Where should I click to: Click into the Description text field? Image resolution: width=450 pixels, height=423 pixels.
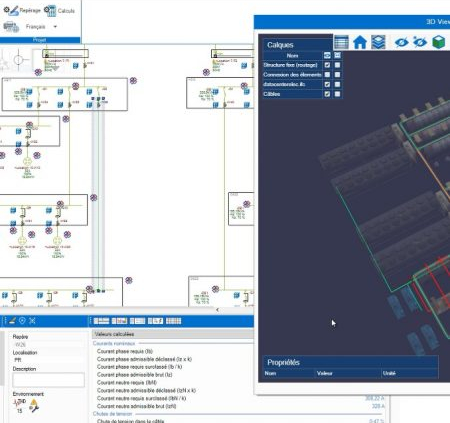tap(49, 380)
